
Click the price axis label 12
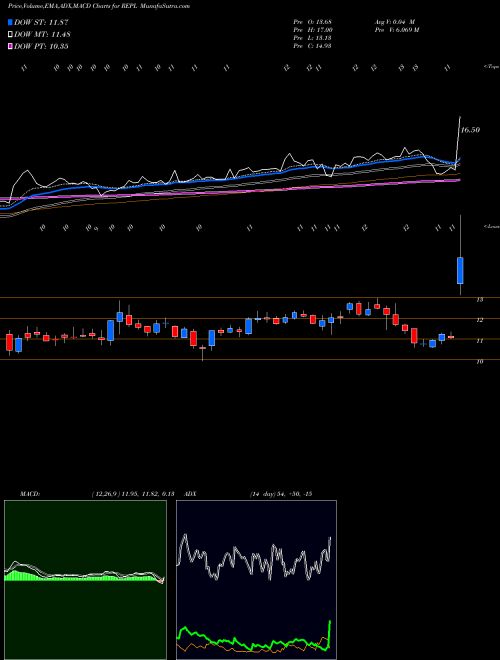click(x=480, y=320)
